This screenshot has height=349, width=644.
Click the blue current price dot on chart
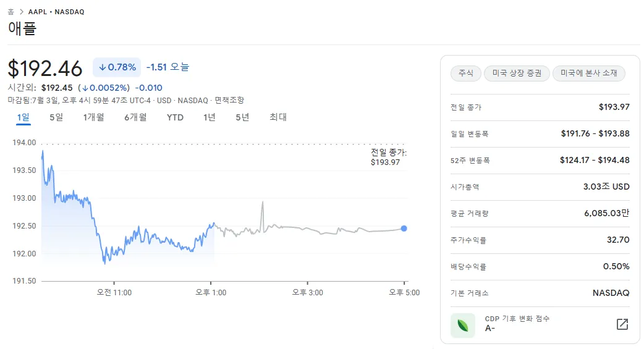coord(404,229)
